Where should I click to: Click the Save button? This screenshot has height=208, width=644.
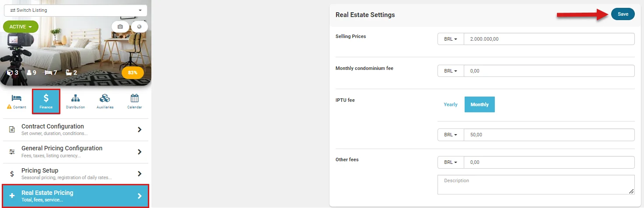click(623, 14)
